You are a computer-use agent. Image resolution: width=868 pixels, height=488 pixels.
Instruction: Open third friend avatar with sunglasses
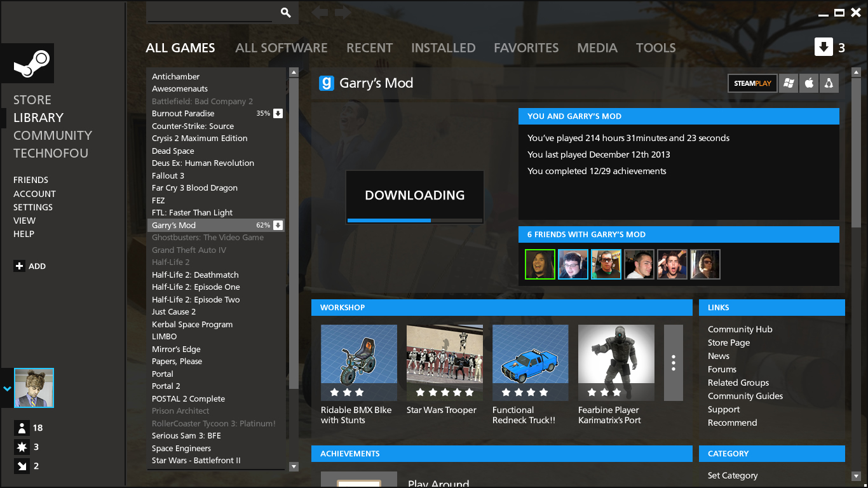click(606, 264)
